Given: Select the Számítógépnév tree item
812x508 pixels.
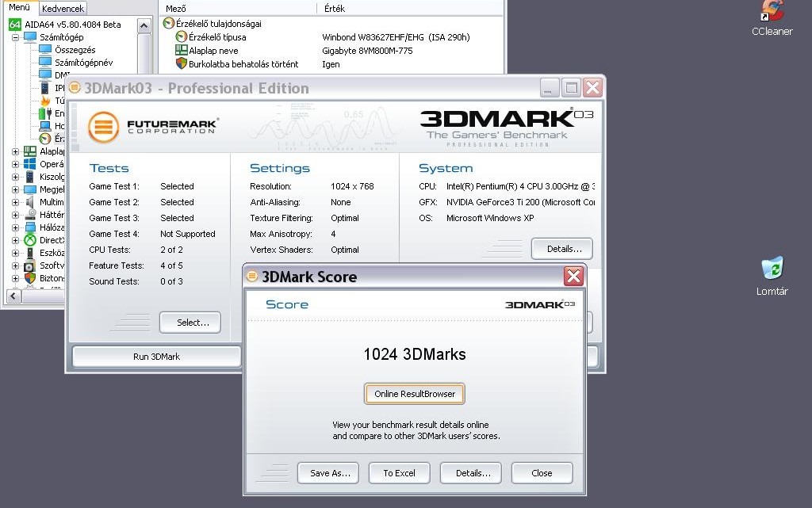Looking at the screenshot, I should [84, 63].
